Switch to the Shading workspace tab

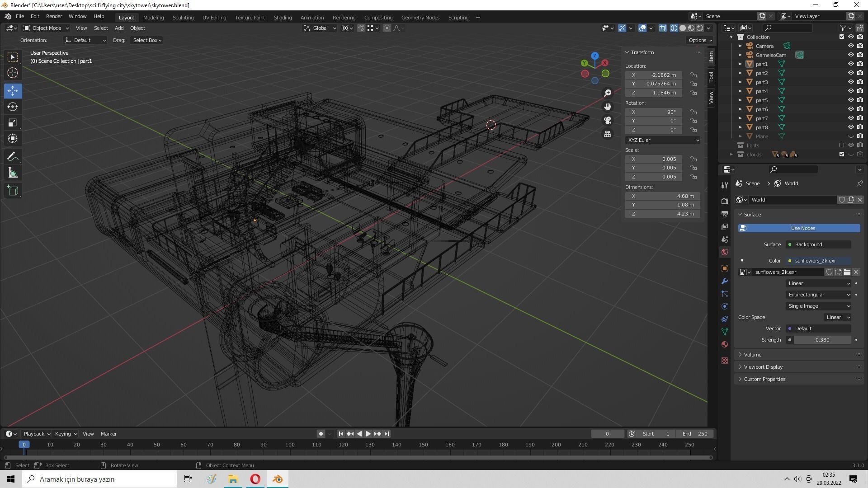[x=283, y=18]
